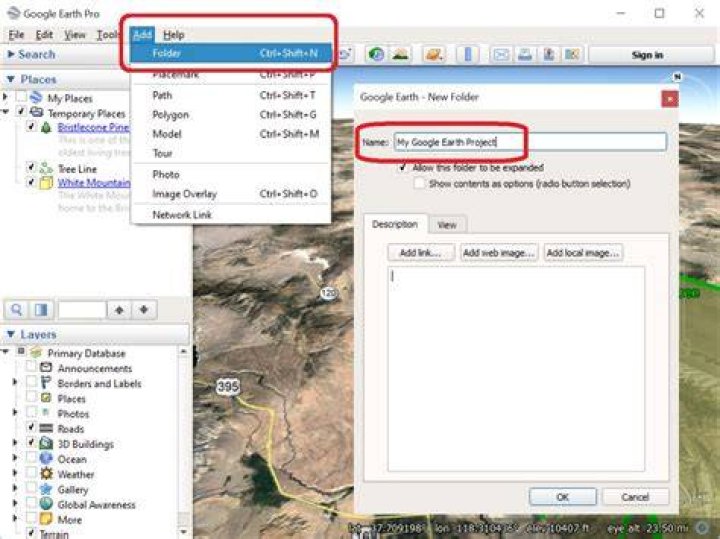The width and height of the screenshot is (720, 539).
Task: Expand the Borders and Labels node
Action: click(x=15, y=382)
